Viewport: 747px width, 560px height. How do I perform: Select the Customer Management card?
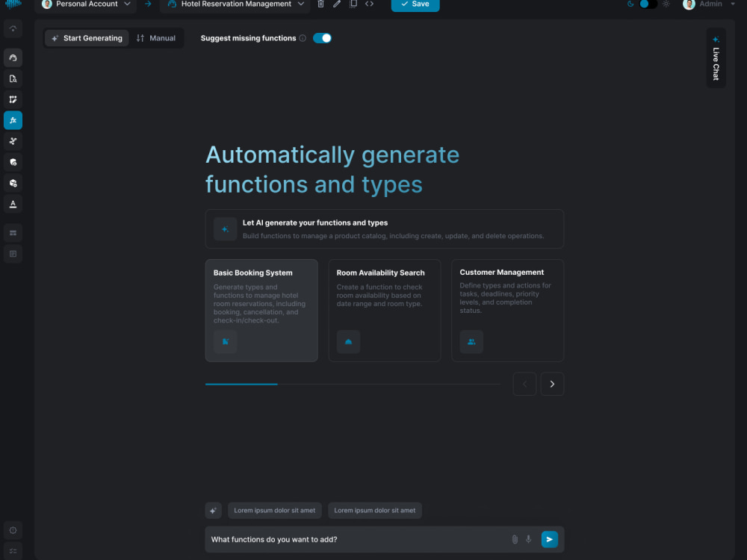(x=507, y=311)
